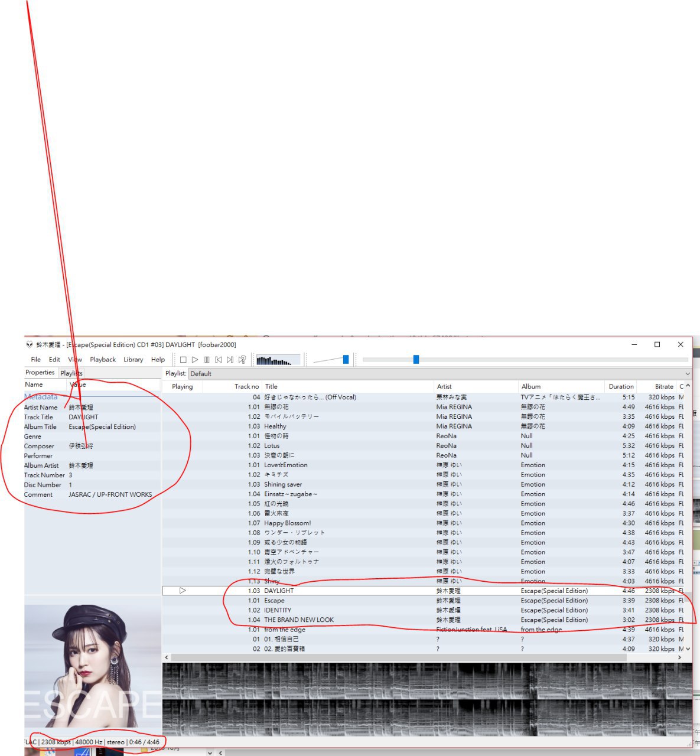Sort by the Bitrate column header
Screen dimensions: 700x756
[x=657, y=387]
